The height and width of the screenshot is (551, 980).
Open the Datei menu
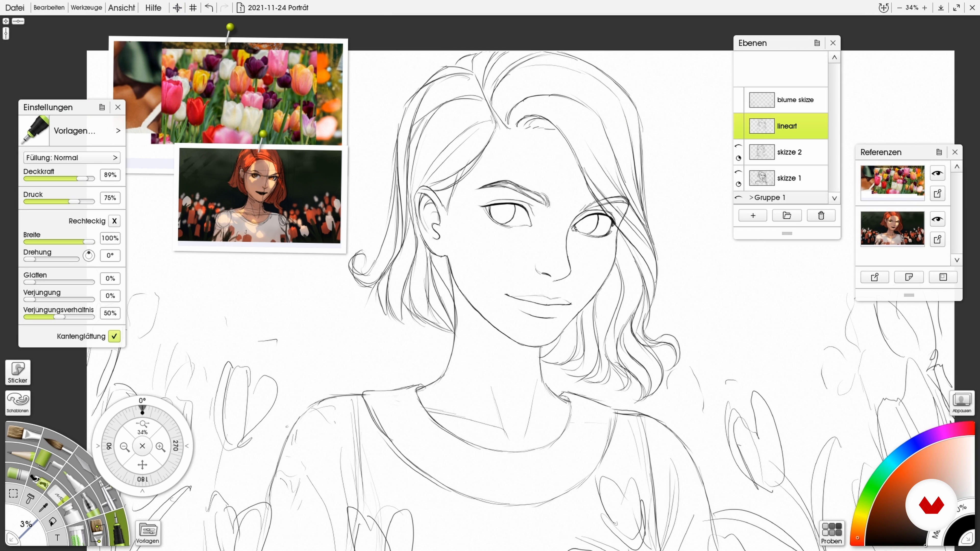15,8
